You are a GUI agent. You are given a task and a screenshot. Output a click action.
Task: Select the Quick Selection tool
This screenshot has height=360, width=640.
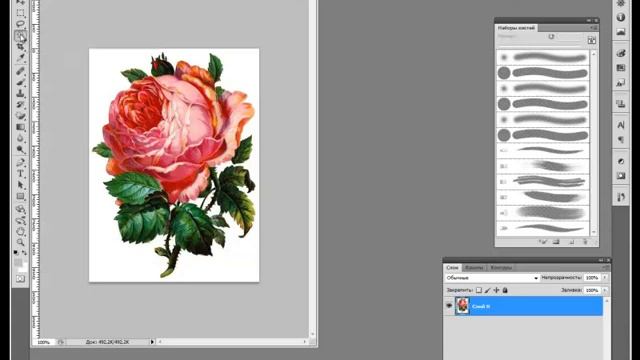click(20, 36)
